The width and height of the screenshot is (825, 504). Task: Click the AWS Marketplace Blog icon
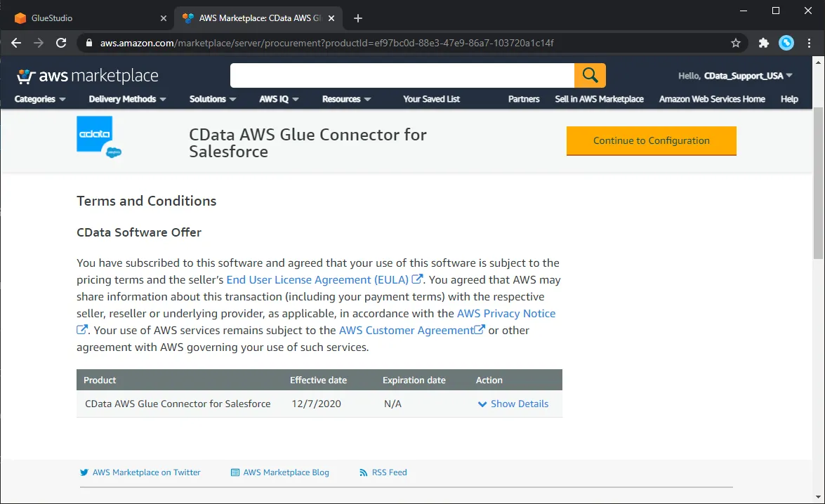234,472
